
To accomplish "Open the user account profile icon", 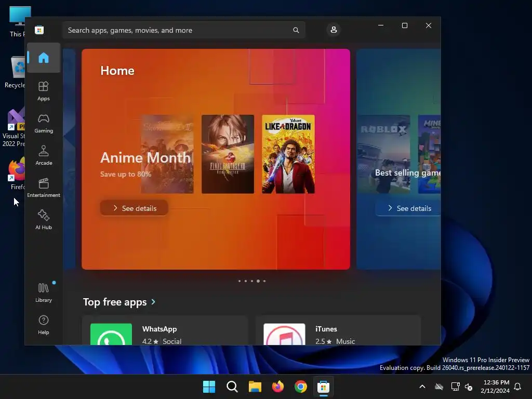I will pyautogui.click(x=334, y=30).
